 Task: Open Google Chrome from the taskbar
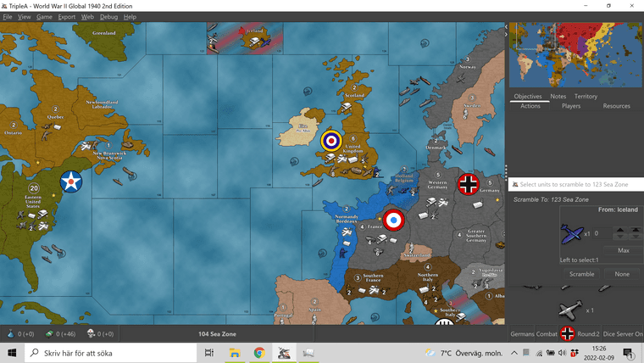tap(259, 352)
